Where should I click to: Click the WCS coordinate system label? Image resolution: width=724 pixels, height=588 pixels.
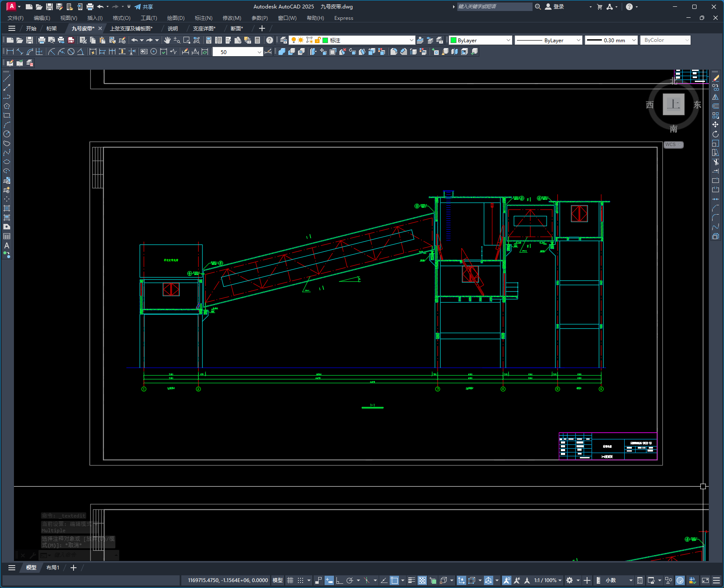pos(673,144)
